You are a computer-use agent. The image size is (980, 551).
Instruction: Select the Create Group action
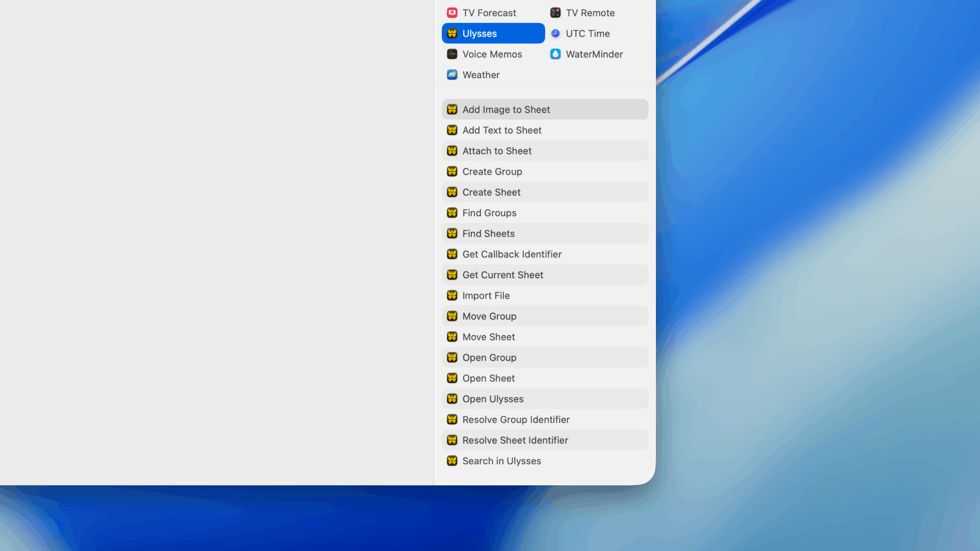click(x=492, y=171)
